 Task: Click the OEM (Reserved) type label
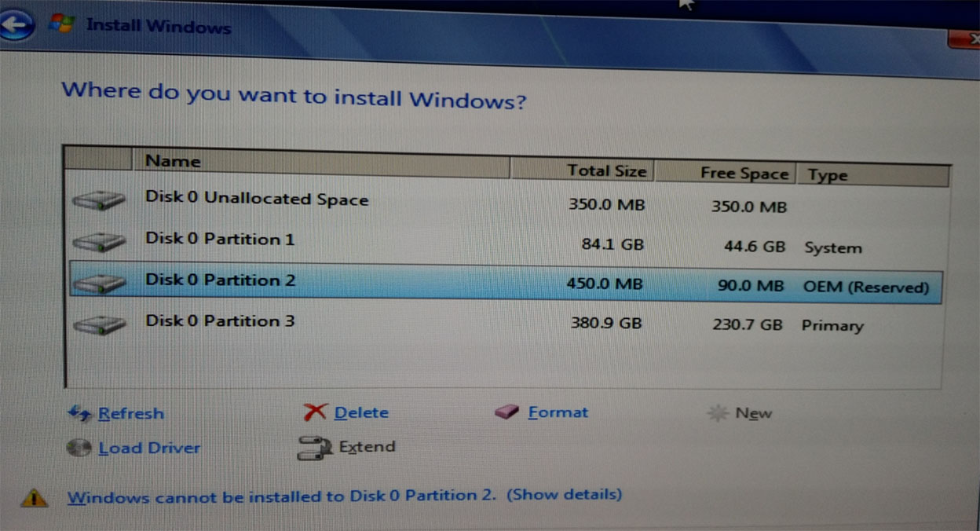pyautogui.click(x=865, y=287)
